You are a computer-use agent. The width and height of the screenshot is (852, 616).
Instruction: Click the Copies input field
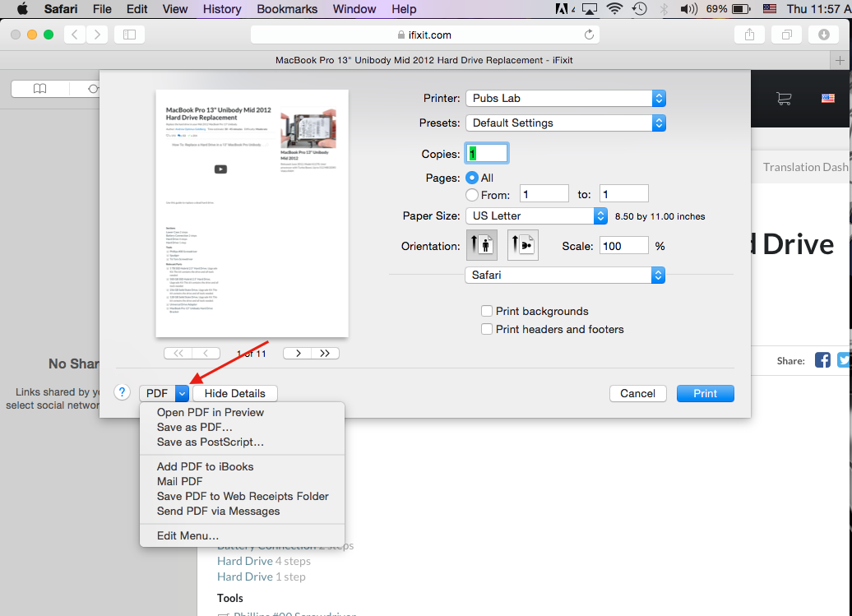487,154
